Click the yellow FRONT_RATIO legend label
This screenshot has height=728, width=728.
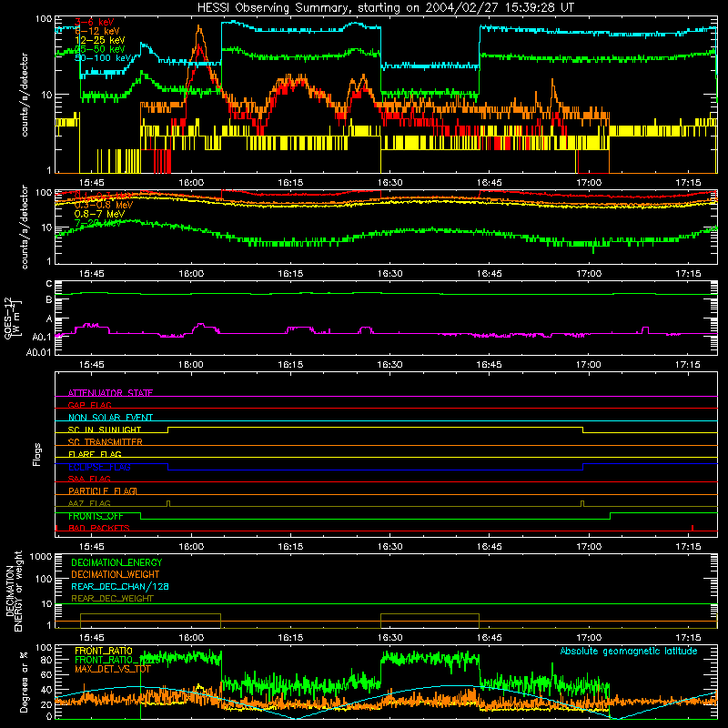[104, 651]
